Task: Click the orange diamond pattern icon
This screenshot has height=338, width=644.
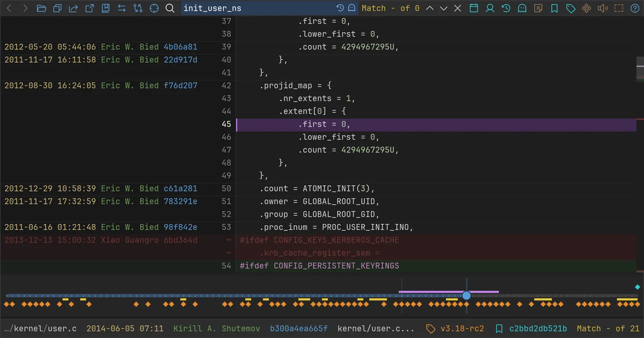Action: click(587, 8)
